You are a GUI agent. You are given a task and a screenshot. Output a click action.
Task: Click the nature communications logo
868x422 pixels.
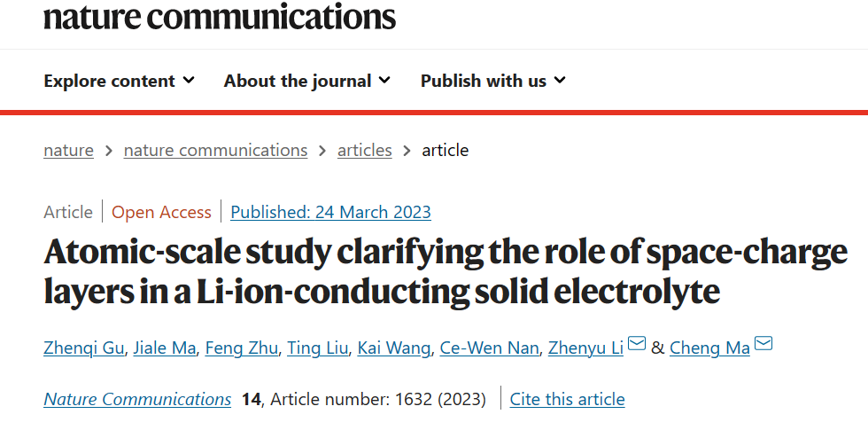point(220,15)
